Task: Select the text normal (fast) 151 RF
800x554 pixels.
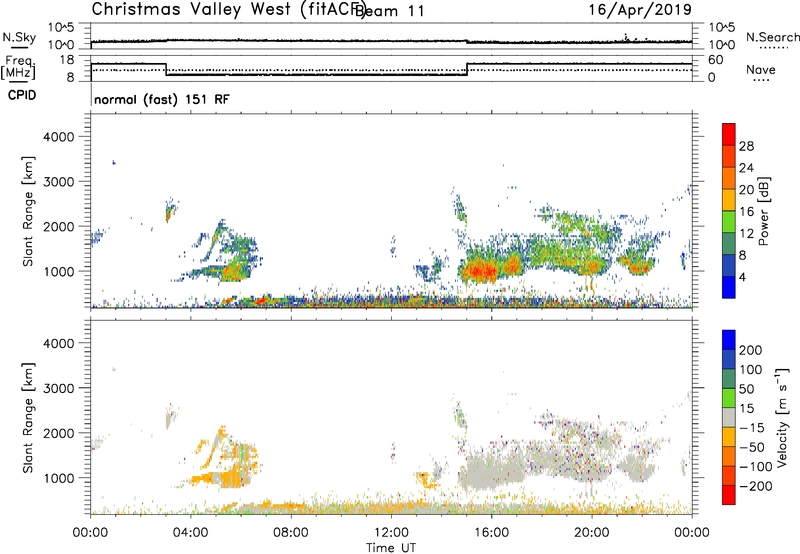Action: pyautogui.click(x=162, y=99)
